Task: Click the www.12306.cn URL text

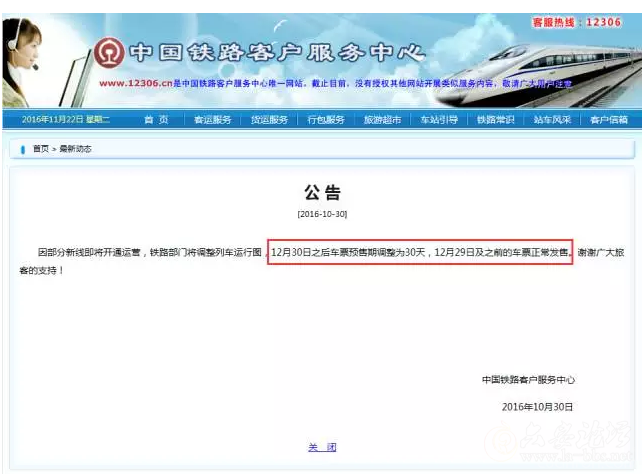Action: 135,83
